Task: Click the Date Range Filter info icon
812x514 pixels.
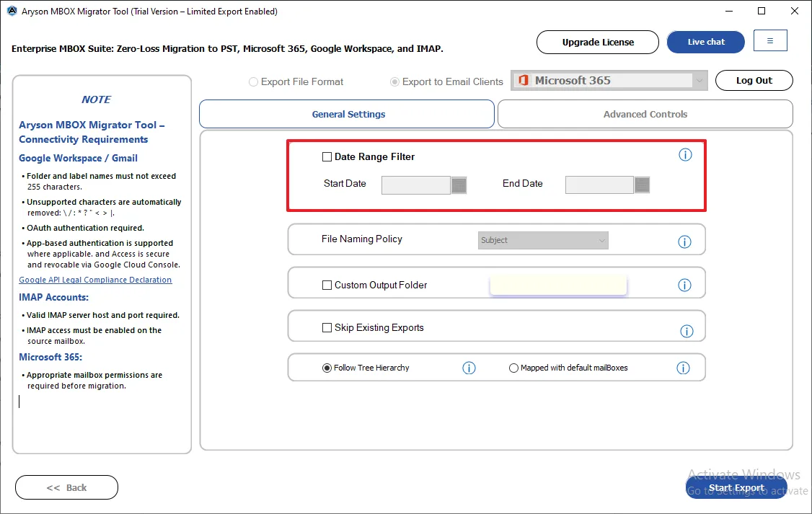Action: click(685, 155)
